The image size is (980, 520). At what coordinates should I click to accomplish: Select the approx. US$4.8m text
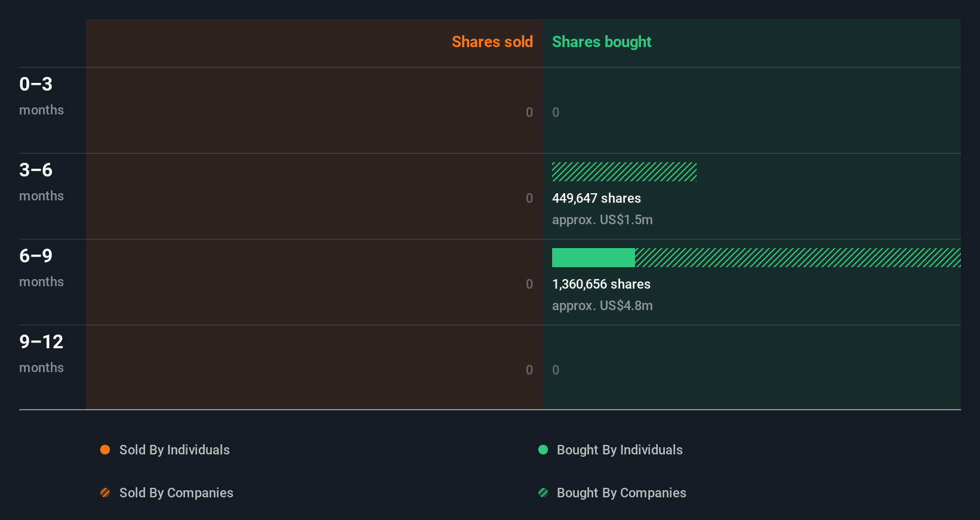click(602, 306)
